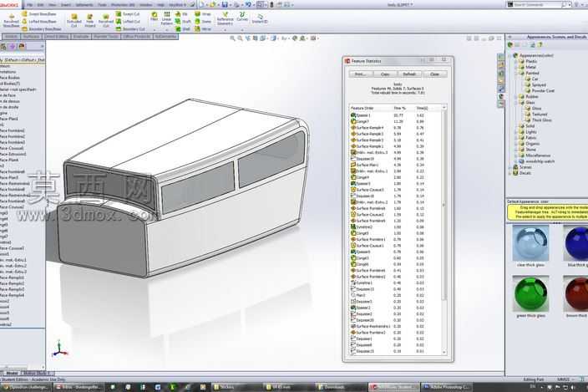588x392 pixels.
Task: Click the Time % column header
Action: 399,108
